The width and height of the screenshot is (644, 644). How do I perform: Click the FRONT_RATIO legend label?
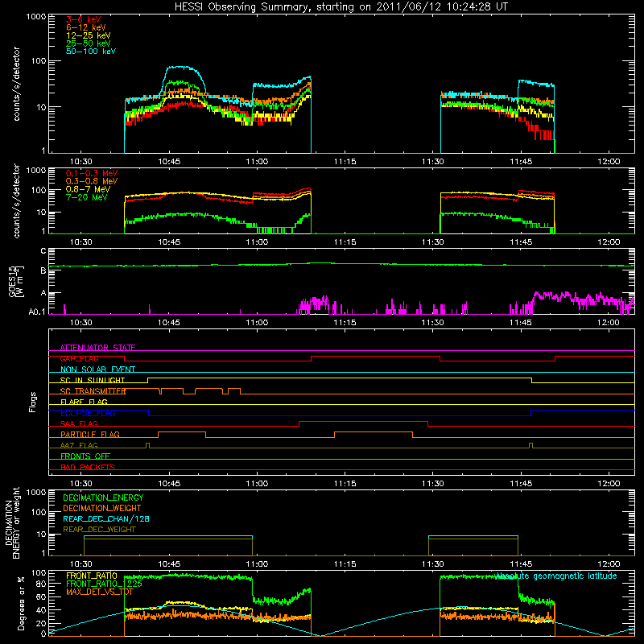pos(92,576)
